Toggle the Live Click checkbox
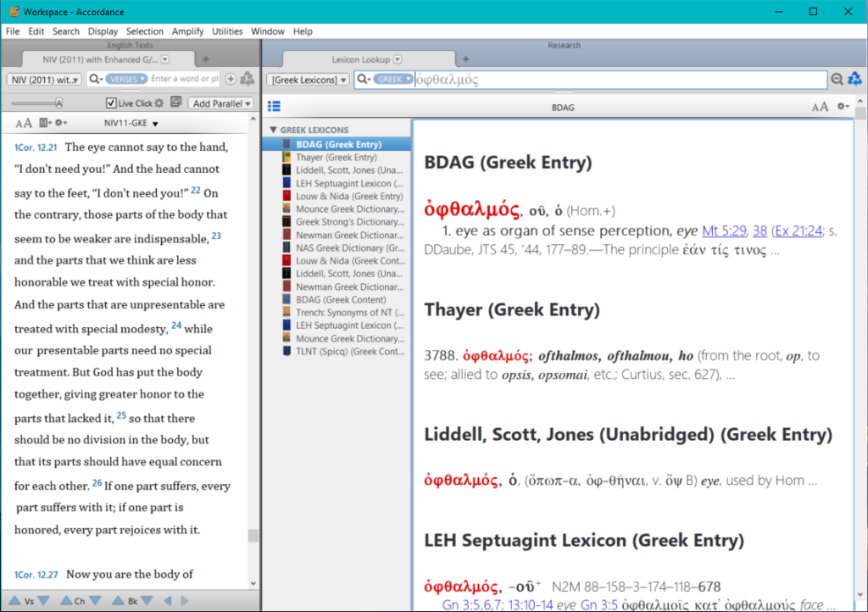This screenshot has width=868, height=612. pos(111,103)
